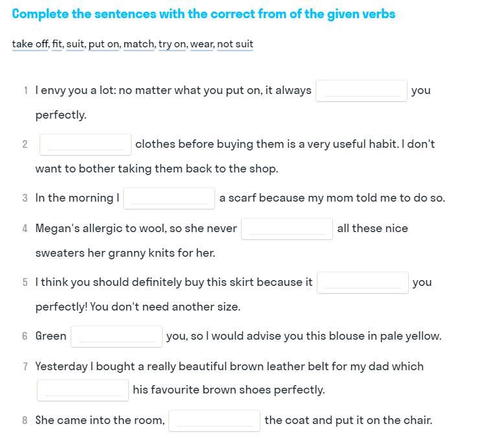Click the verb 'put on' in word list

tap(104, 44)
